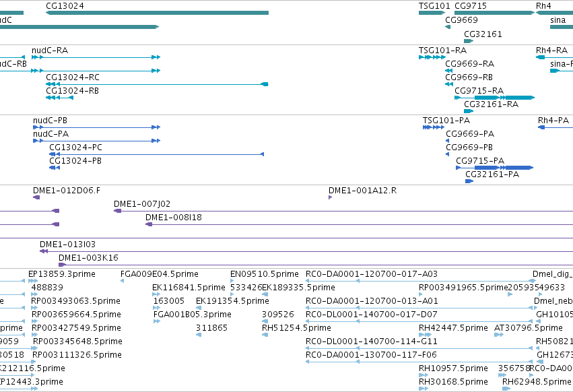
Task: Select the TSG101-PA protein label
Action: coord(446,121)
